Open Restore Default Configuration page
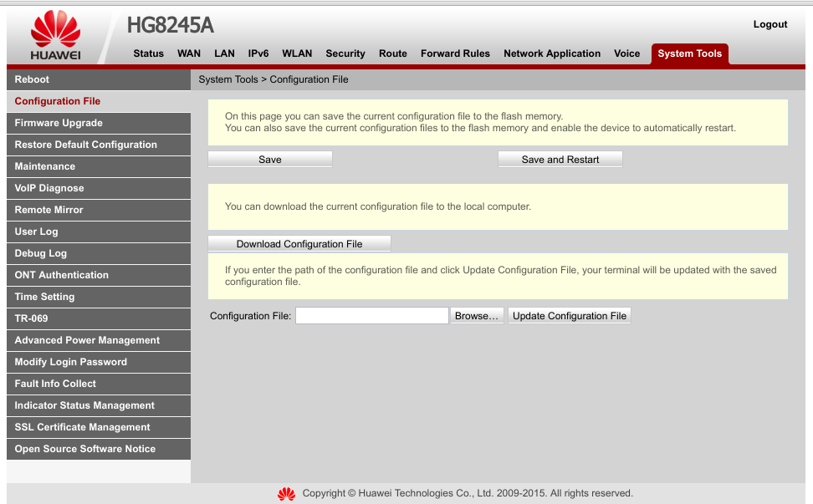Viewport: 813px width, 504px height. click(x=99, y=145)
